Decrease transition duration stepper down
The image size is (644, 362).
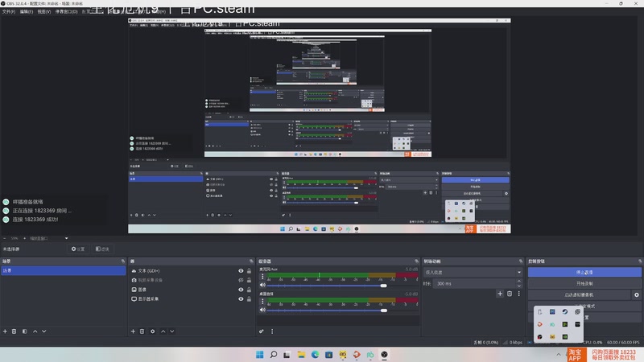pos(519,286)
